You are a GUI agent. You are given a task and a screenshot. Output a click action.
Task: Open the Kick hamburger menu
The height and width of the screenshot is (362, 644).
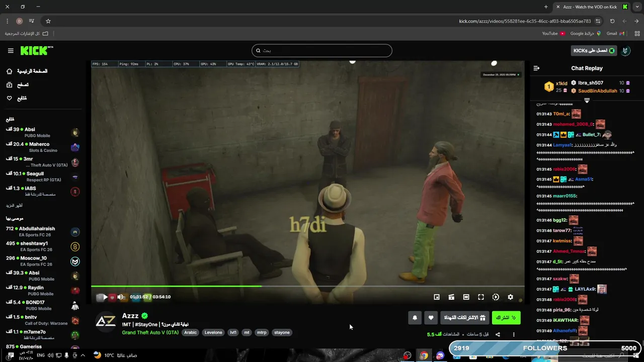(x=11, y=51)
